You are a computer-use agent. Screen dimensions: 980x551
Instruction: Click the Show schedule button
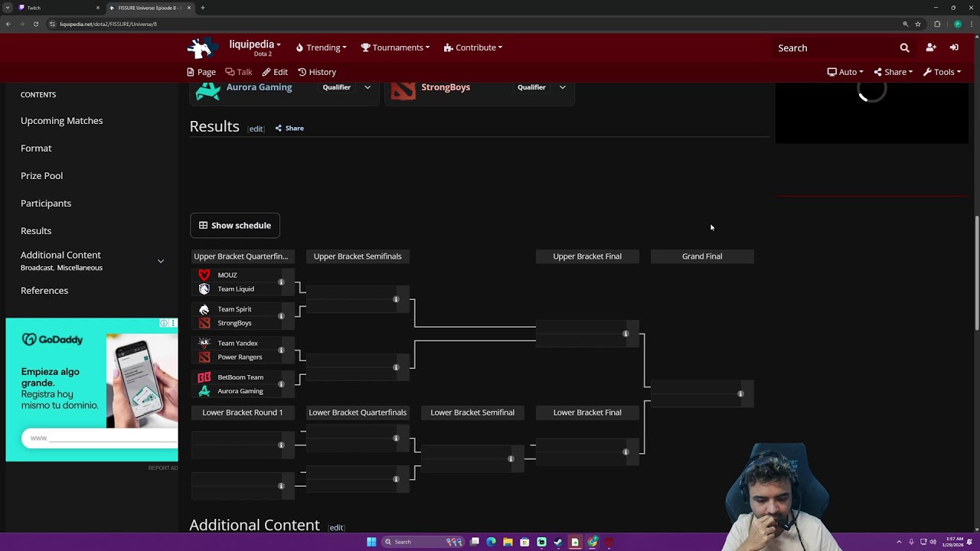[x=235, y=226]
